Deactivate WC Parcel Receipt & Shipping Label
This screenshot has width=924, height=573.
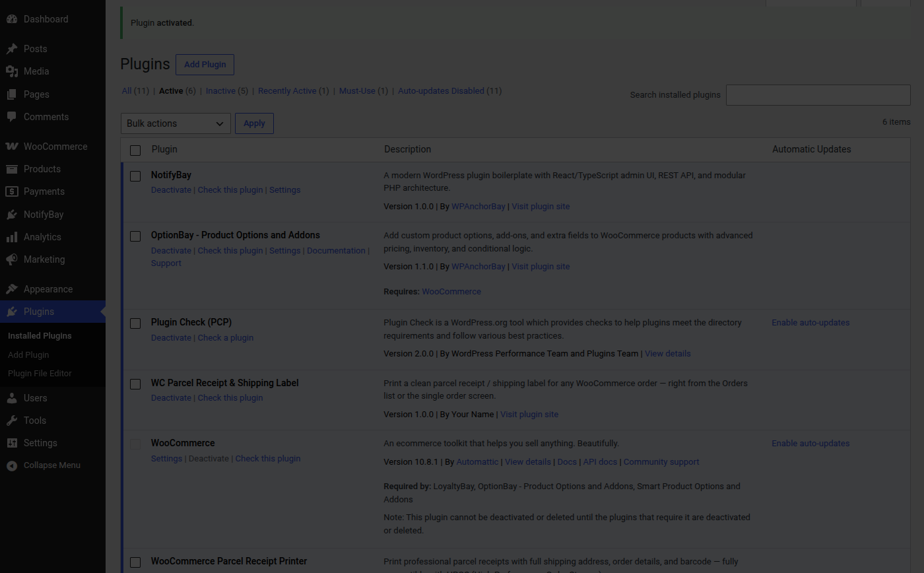click(x=171, y=398)
